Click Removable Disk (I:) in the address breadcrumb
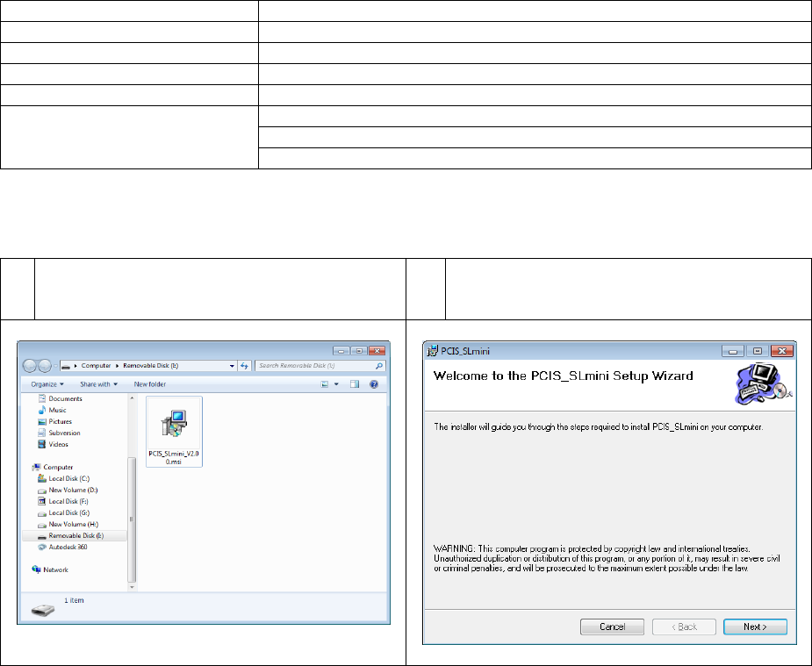The width and height of the screenshot is (812, 666). 151,365
